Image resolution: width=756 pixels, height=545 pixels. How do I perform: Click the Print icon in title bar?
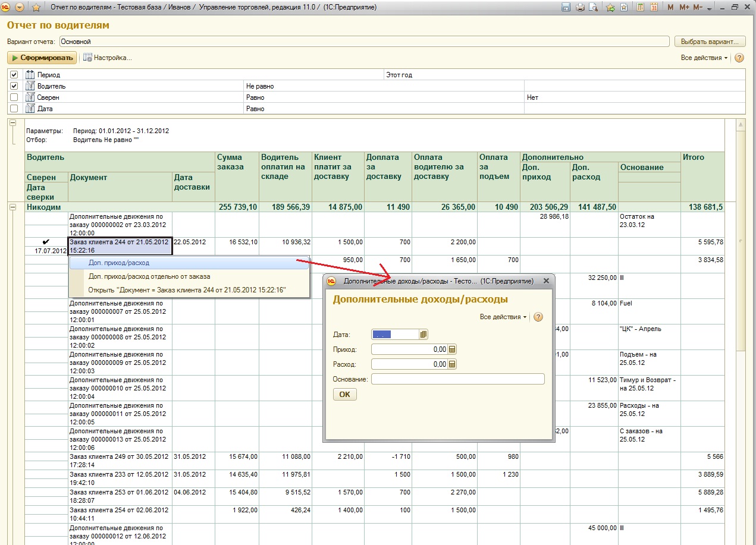pos(579,8)
